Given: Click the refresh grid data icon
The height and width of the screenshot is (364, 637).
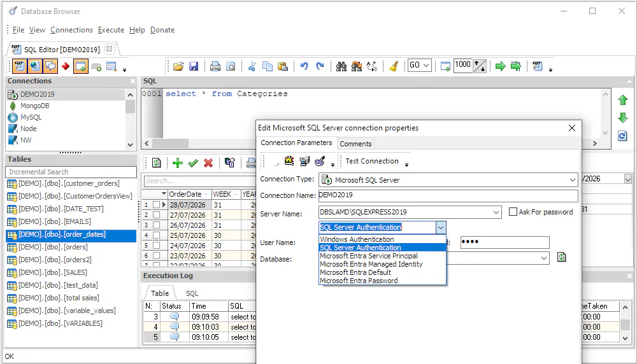Looking at the screenshot, I should pyautogui.click(x=157, y=163).
